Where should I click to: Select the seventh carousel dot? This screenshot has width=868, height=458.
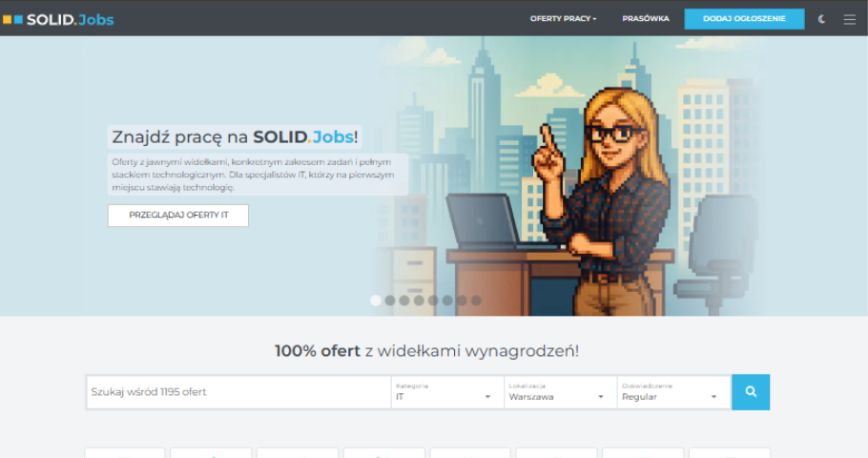point(462,301)
